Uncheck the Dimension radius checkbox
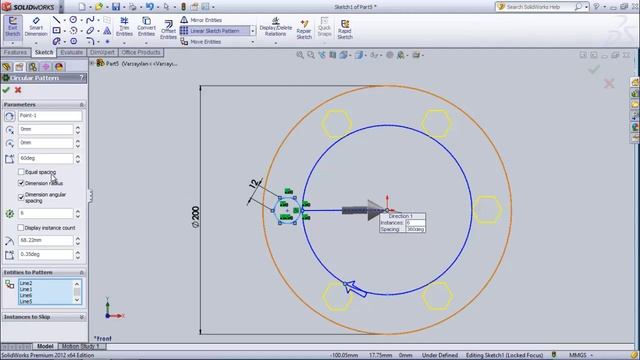This screenshot has height=360, width=640. click(21, 183)
